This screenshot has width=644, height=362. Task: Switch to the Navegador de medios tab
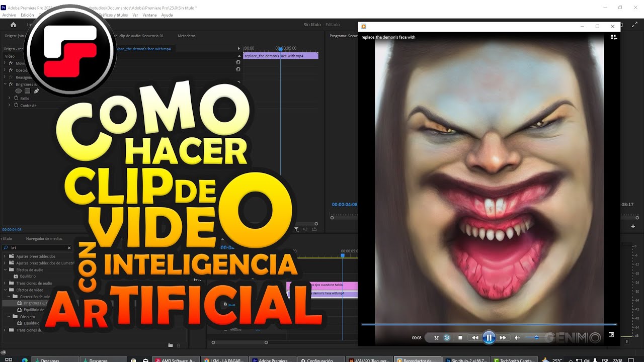point(44,239)
